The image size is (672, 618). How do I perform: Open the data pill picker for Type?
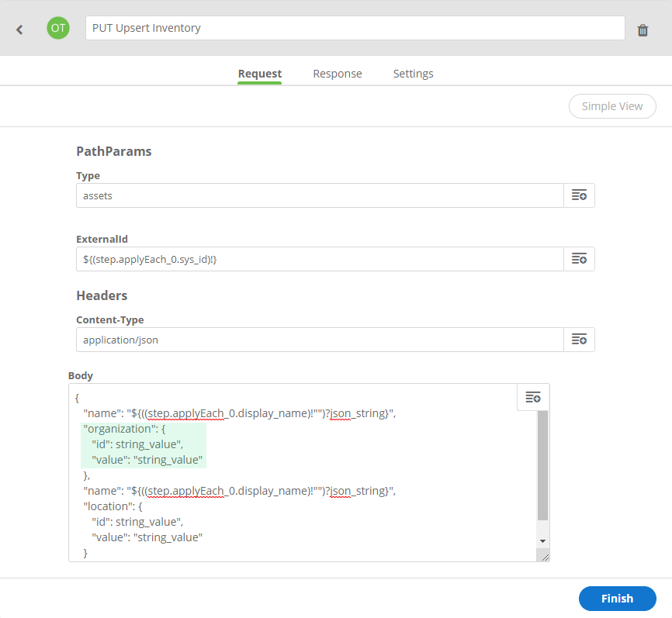579,195
